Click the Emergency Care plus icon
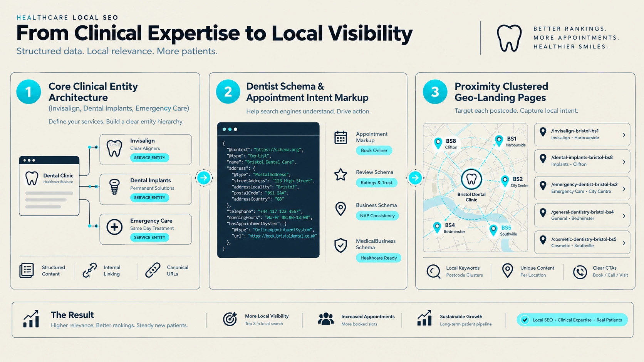The height and width of the screenshot is (362, 644). click(x=114, y=227)
